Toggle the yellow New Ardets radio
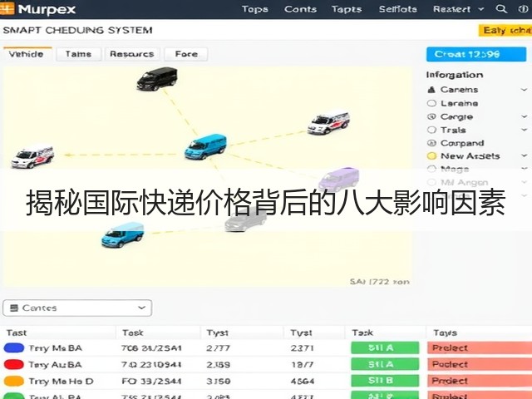The width and height of the screenshot is (532, 399). (x=431, y=155)
